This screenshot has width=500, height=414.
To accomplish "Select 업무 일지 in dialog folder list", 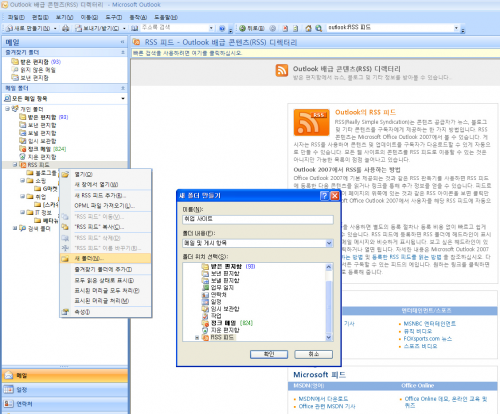I will (222, 287).
